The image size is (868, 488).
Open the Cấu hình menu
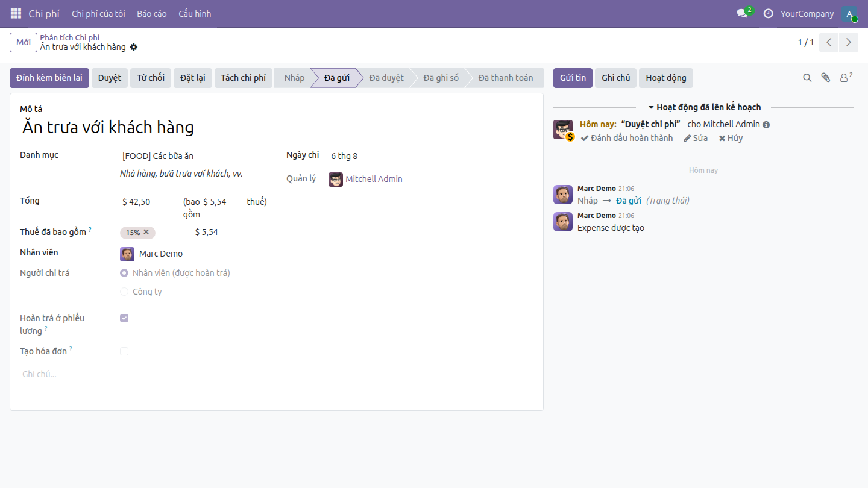[195, 13]
